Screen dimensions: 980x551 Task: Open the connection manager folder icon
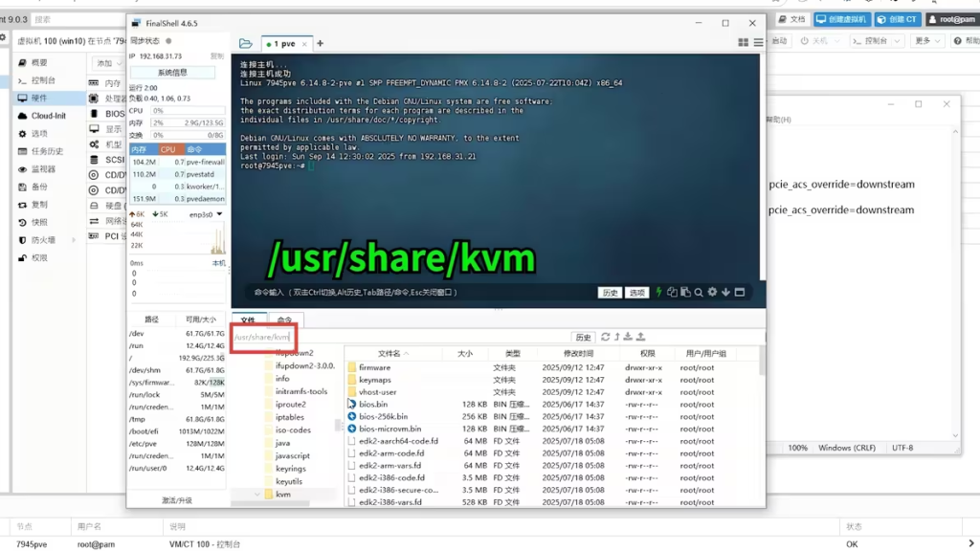[245, 43]
